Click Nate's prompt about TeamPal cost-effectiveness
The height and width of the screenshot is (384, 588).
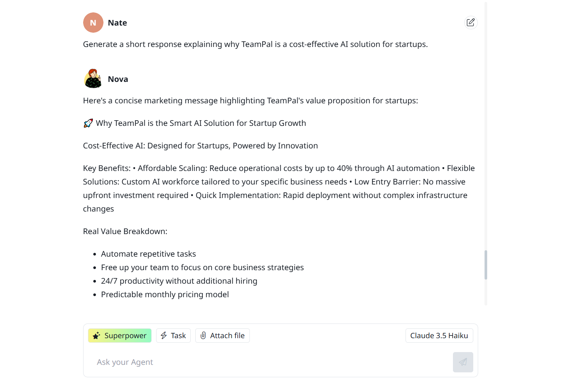(255, 44)
